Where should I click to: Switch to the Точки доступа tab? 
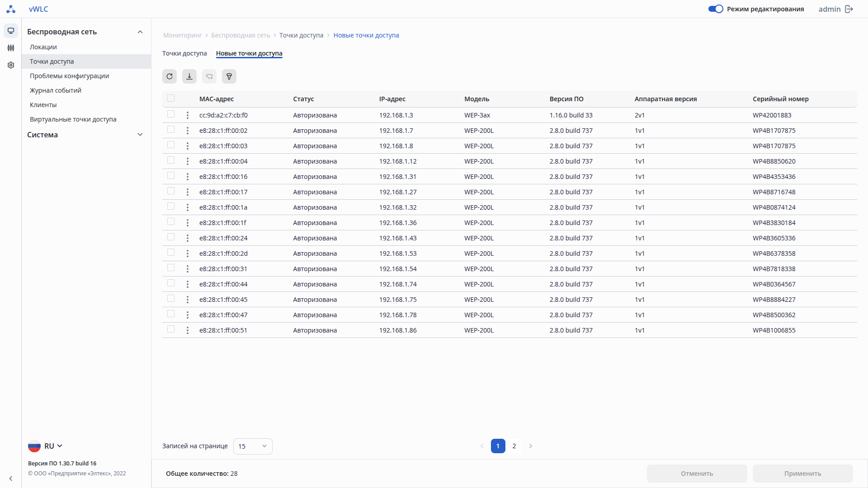(184, 53)
